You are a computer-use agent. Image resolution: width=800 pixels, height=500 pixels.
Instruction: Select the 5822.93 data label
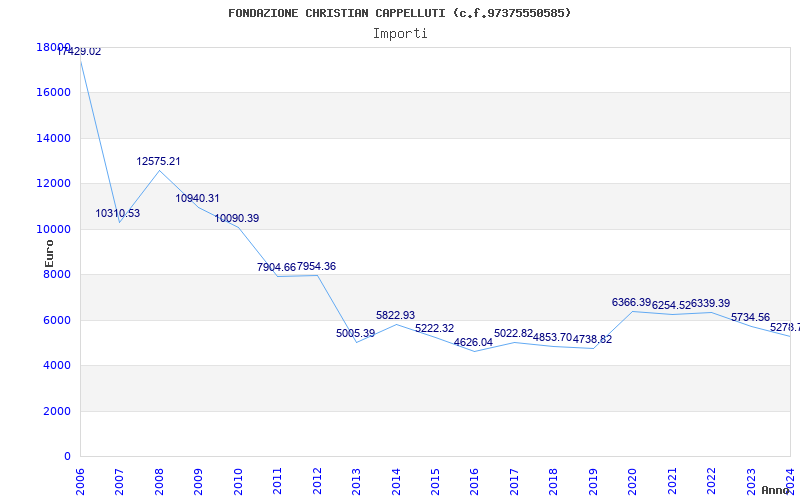(395, 315)
